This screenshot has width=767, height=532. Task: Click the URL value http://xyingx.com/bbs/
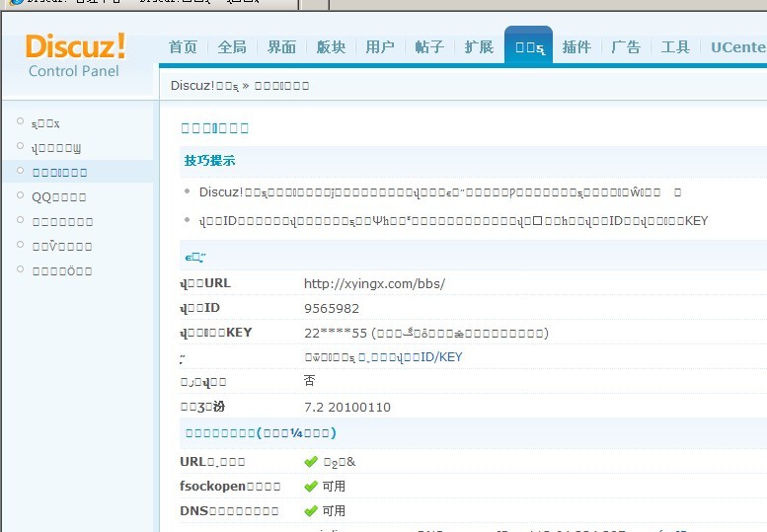[375, 283]
